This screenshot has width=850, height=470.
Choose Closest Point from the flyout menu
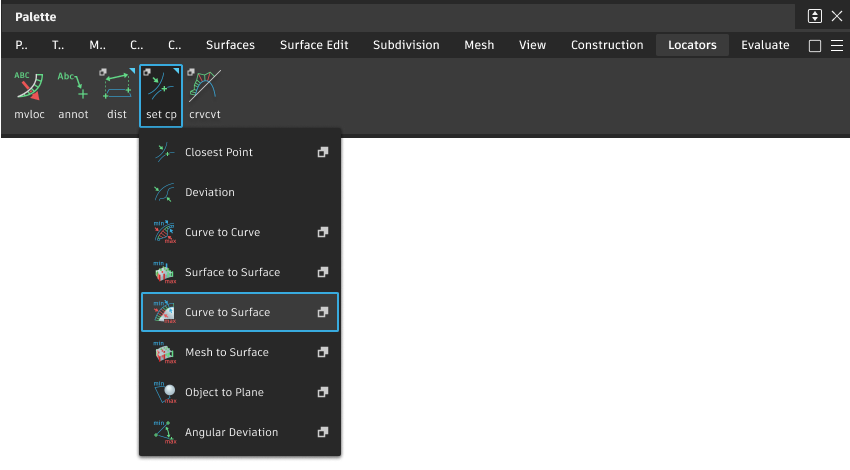[x=219, y=152]
